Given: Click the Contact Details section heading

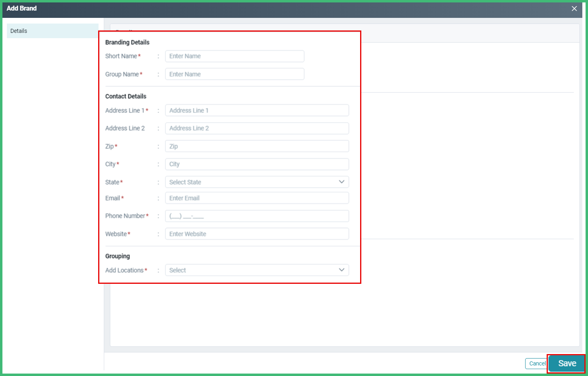Looking at the screenshot, I should tap(126, 96).
